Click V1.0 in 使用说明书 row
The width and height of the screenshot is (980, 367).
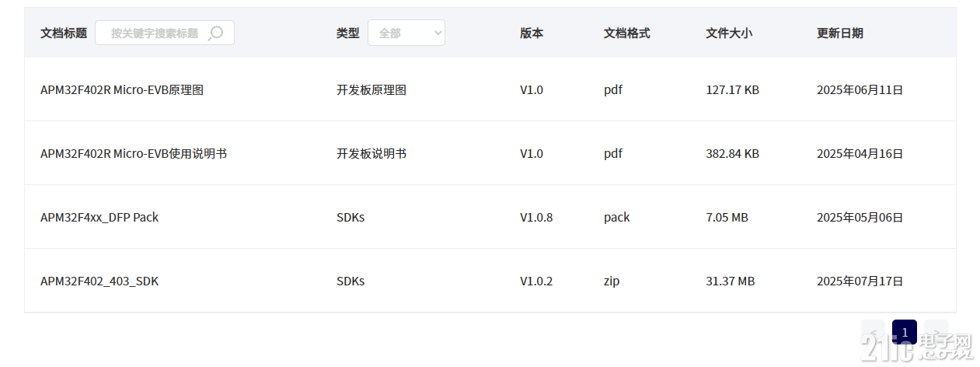point(532,154)
